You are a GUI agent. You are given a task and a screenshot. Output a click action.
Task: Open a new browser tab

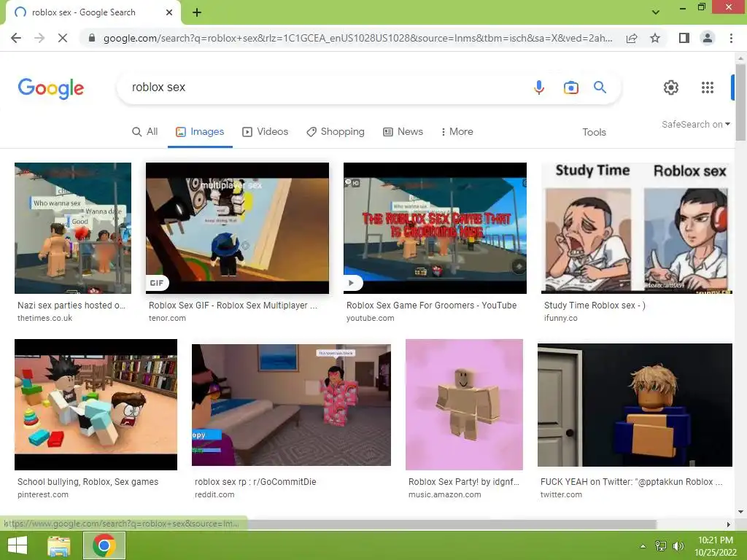click(197, 12)
